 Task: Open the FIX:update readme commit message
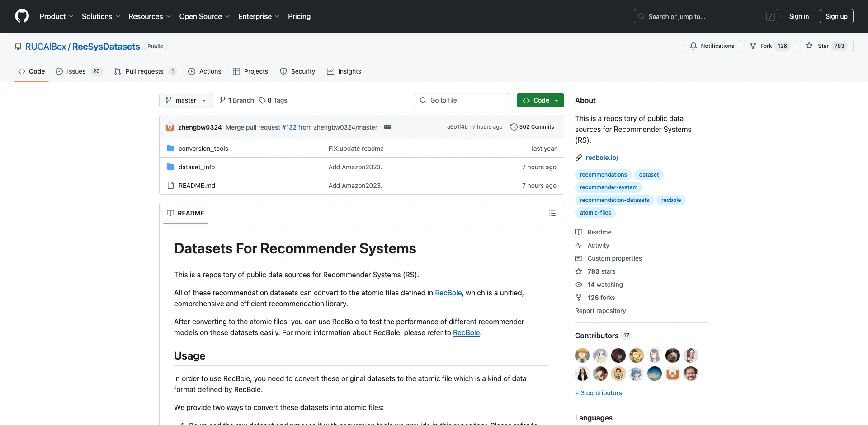356,149
